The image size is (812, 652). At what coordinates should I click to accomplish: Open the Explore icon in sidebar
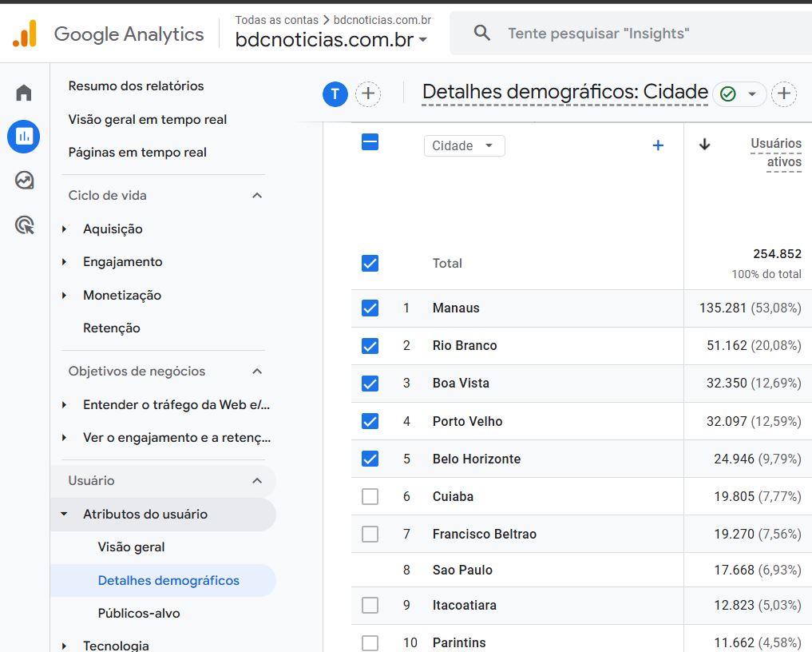click(x=24, y=181)
